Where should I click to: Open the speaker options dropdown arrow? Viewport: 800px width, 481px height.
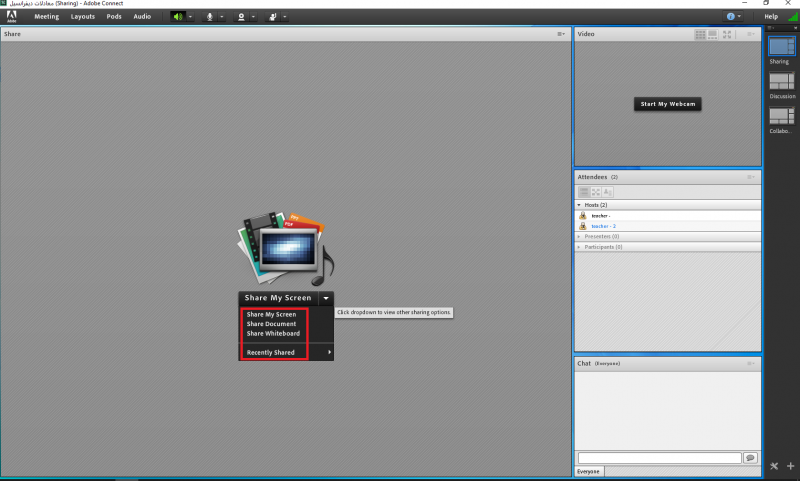(191, 17)
